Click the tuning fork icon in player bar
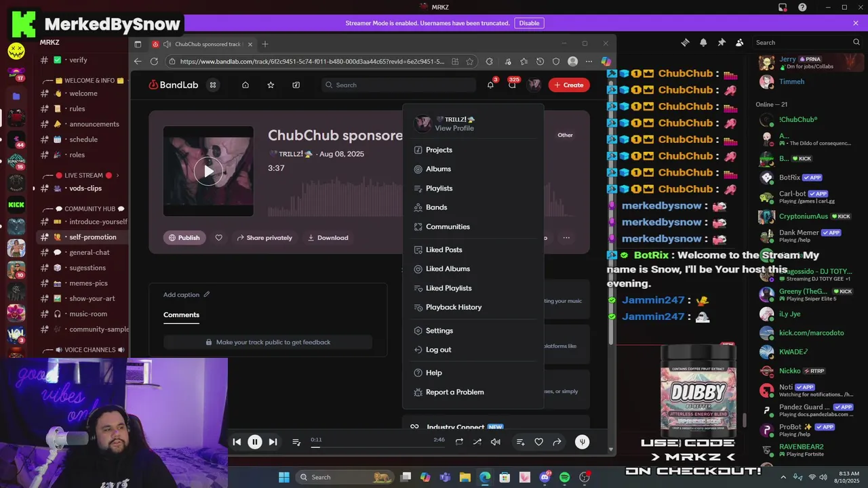The height and width of the screenshot is (488, 868). (x=582, y=442)
